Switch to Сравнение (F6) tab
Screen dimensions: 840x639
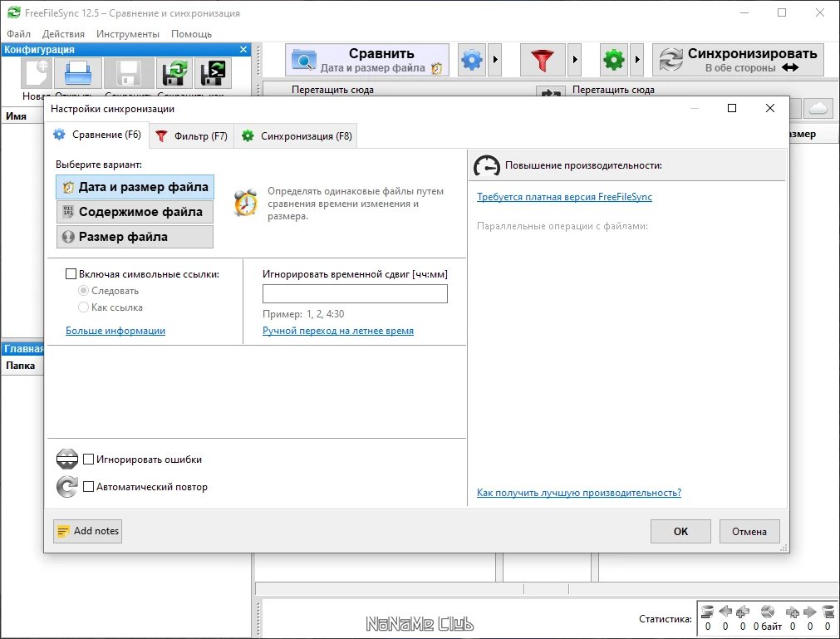click(97, 135)
